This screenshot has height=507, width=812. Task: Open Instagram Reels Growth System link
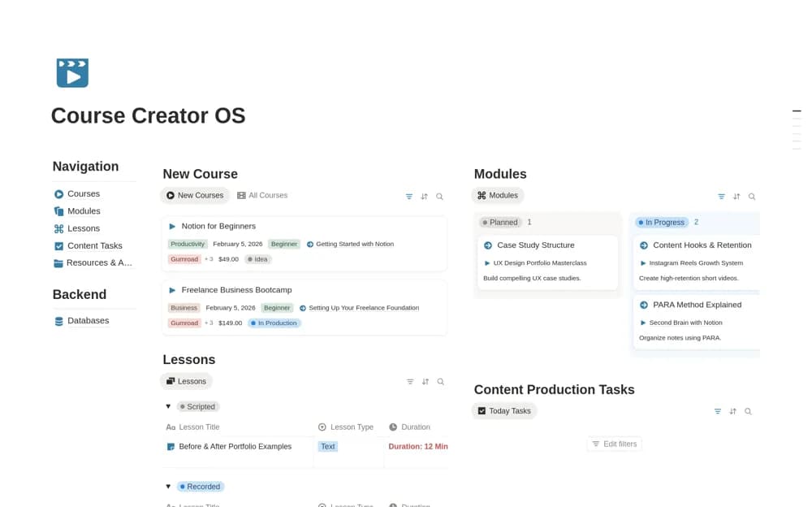coord(692,263)
